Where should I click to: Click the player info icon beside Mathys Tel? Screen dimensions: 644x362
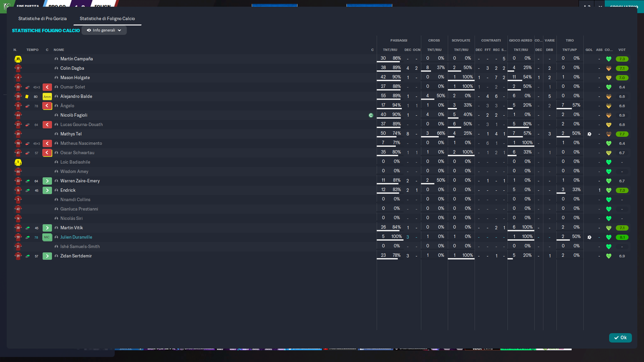coord(56,134)
